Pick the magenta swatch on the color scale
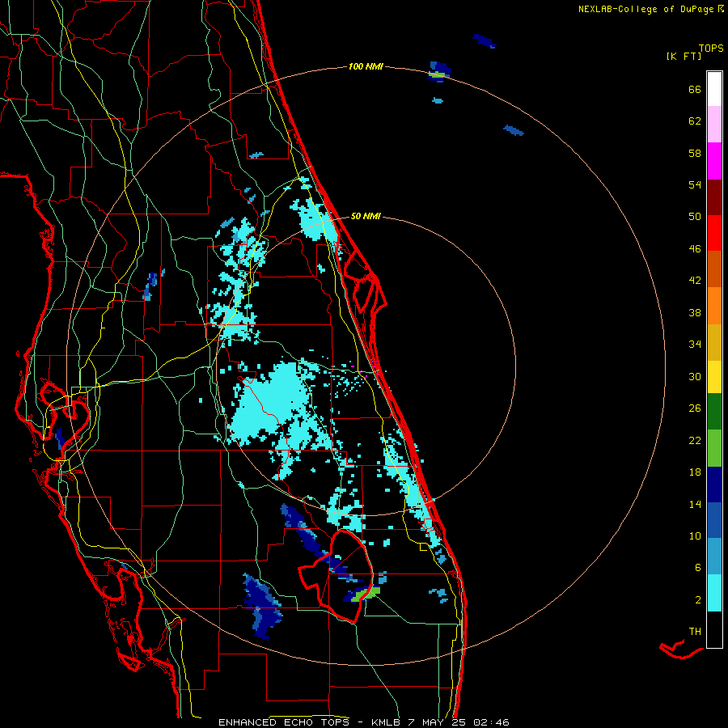 coord(714,161)
